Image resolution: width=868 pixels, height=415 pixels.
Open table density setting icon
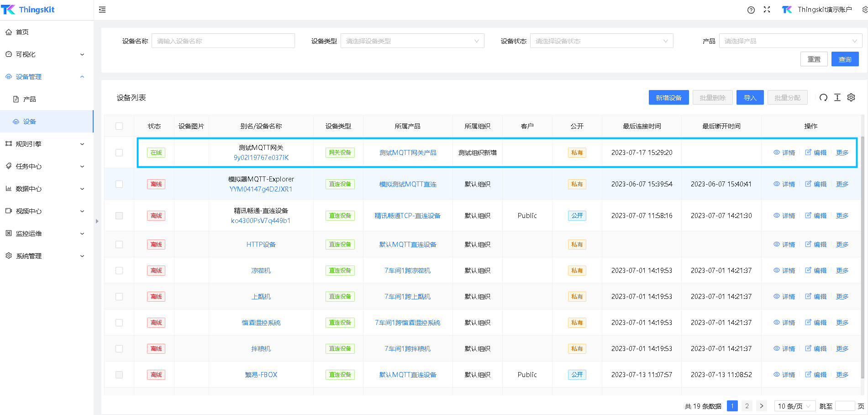point(837,97)
